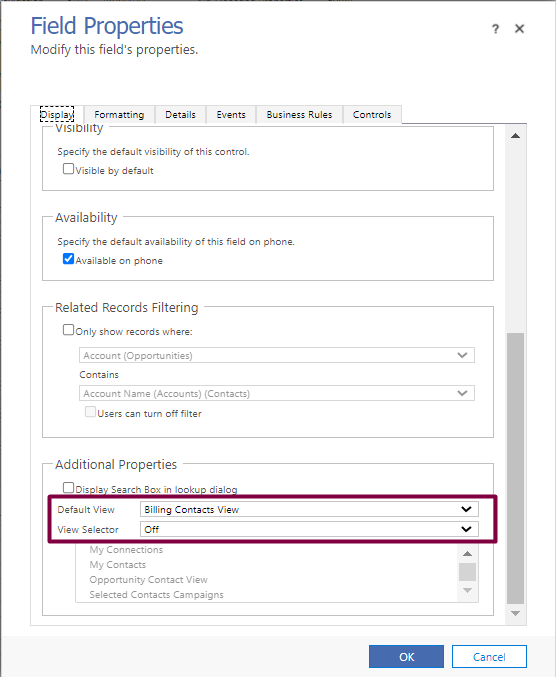Enable Display Search Box in lookup dialog

click(68, 488)
